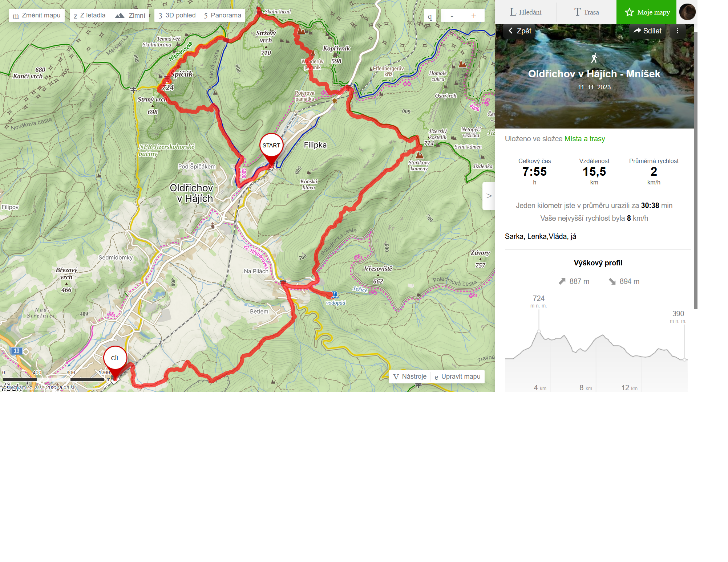Click the 724 m peak on elevation profile
Screen dimensions: 728x562
(539, 331)
